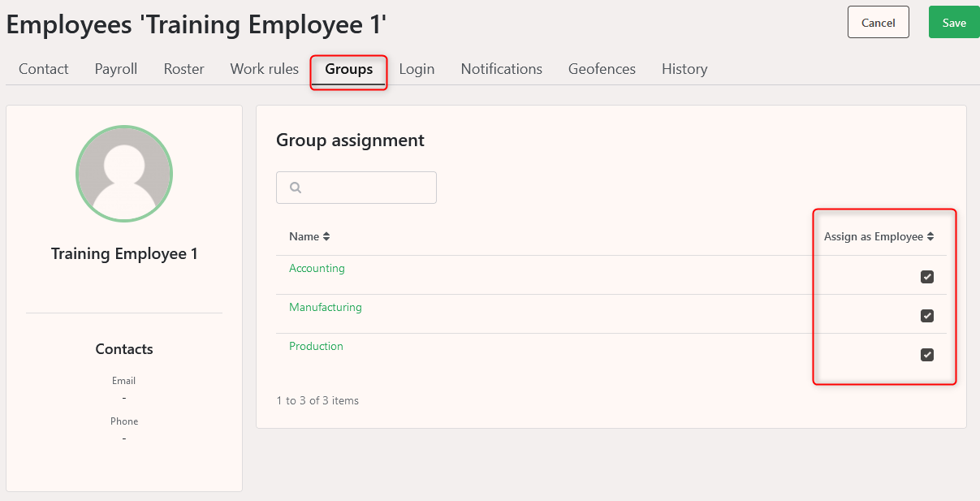
Task: Select the Groups tab
Action: (x=349, y=69)
